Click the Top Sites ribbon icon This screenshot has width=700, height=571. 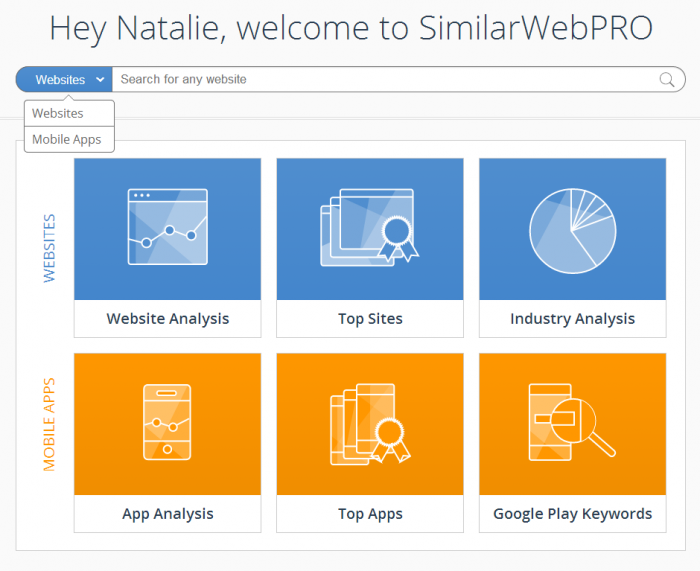pos(370,227)
